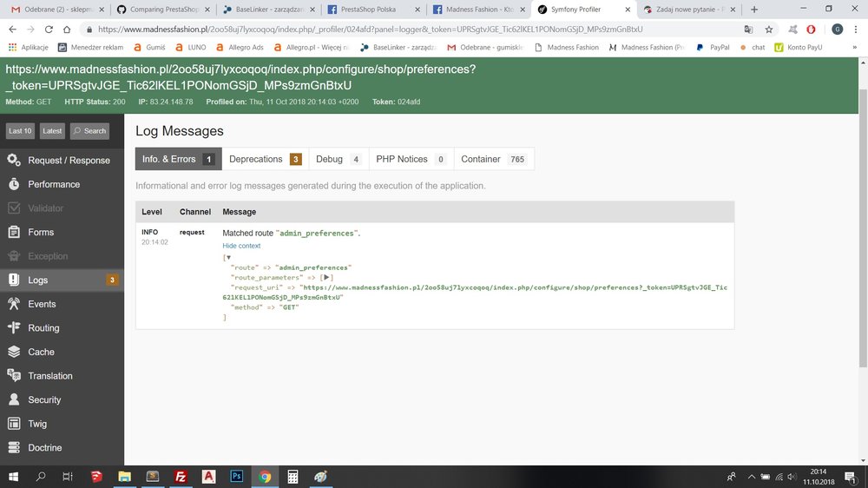Click the Translation icon in sidebar
The height and width of the screenshot is (488, 868).
click(14, 375)
